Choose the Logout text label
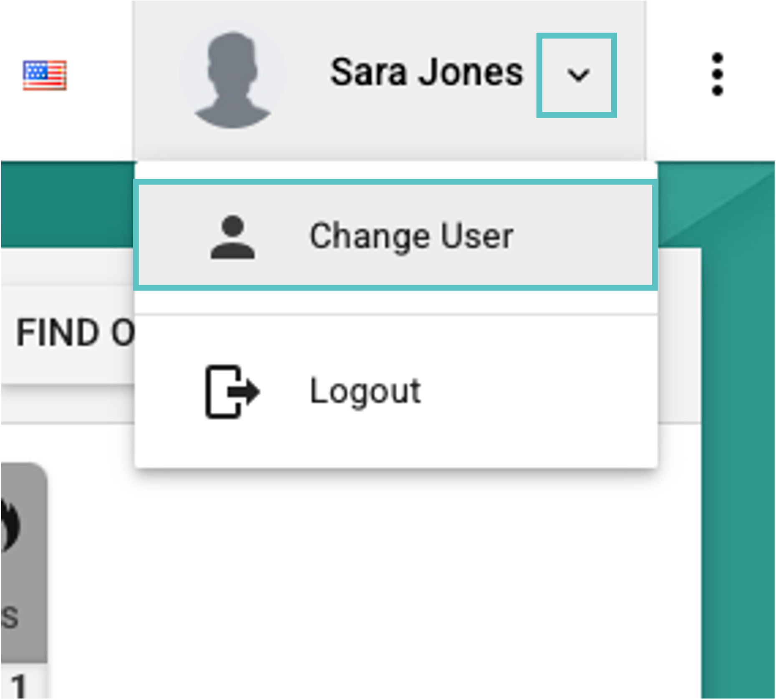The height and width of the screenshot is (700, 776). tap(365, 391)
